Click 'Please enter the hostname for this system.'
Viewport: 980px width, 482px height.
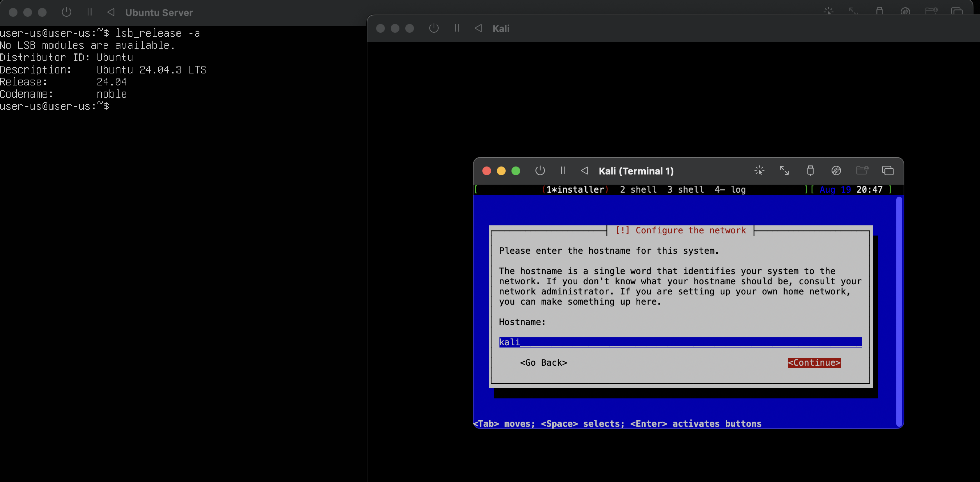click(609, 251)
